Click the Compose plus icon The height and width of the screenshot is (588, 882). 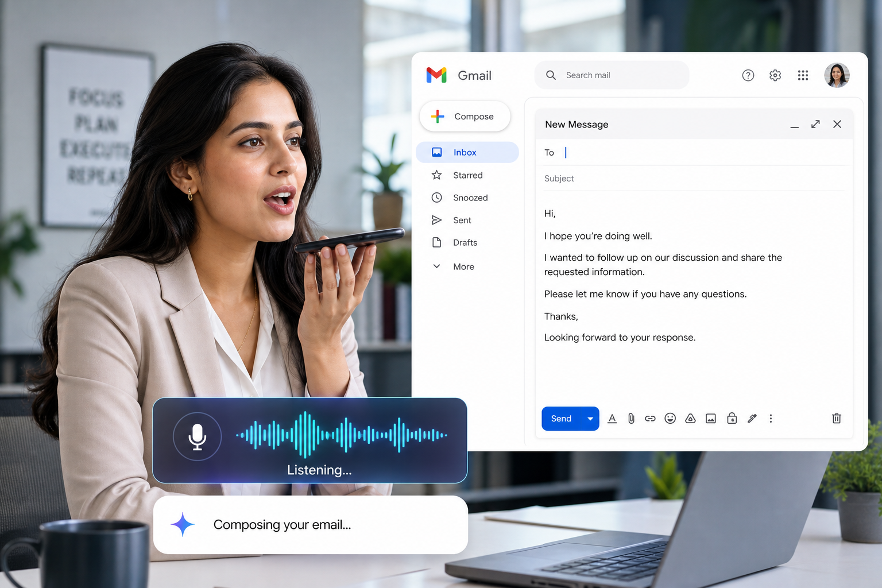click(x=438, y=117)
